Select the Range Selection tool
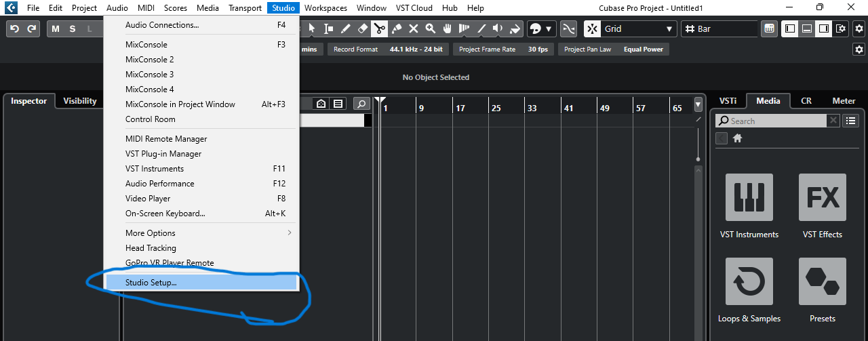The image size is (868, 341). point(328,28)
